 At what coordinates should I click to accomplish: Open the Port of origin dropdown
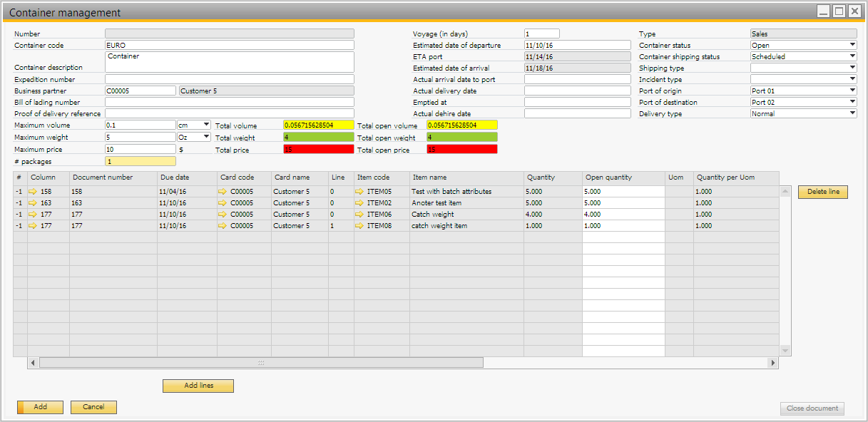coord(852,91)
